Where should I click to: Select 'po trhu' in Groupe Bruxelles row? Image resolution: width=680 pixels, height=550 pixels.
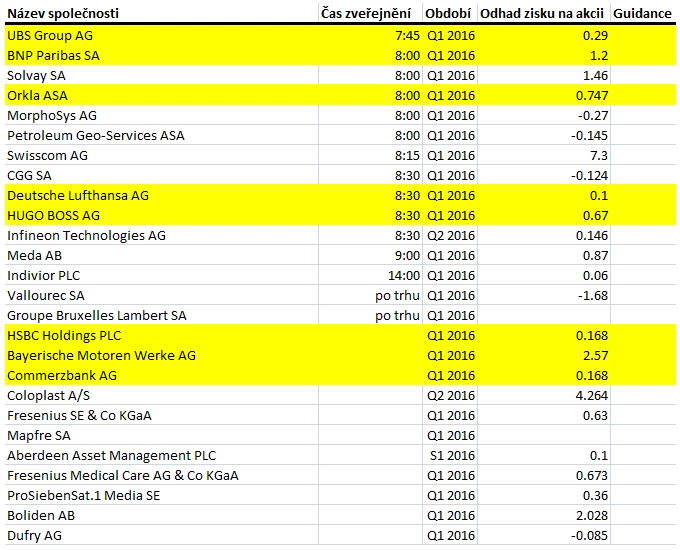pyautogui.click(x=397, y=315)
